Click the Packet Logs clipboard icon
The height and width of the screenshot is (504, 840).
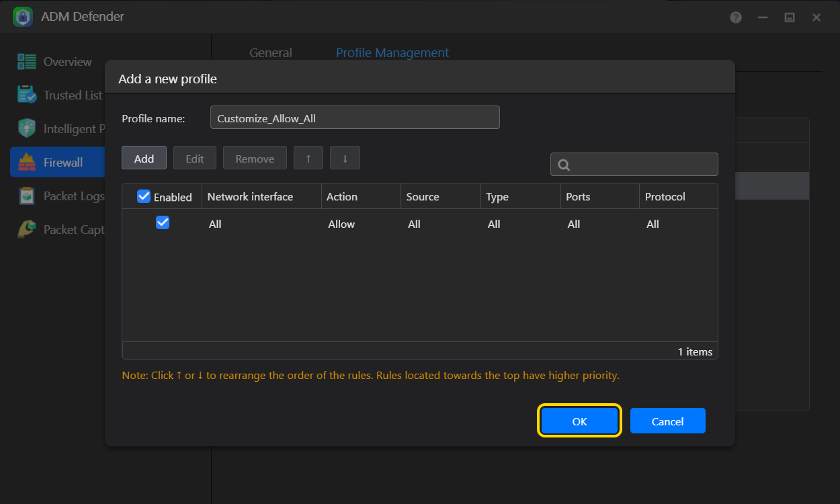(x=27, y=196)
